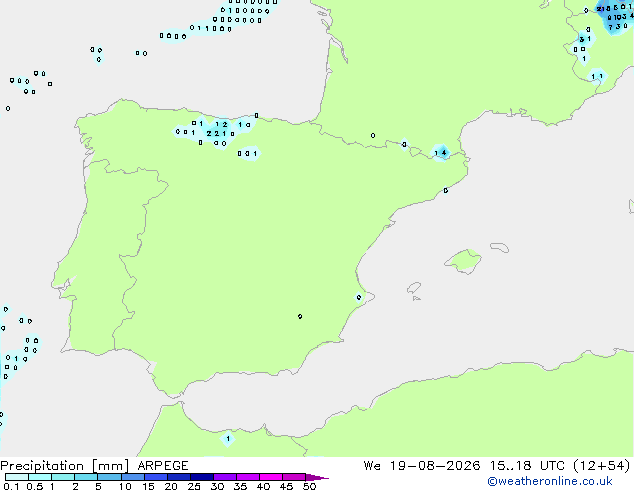Image resolution: width=634 pixels, height=490 pixels.
Task: Click the (12+54) forecast run label
Action: click(602, 466)
